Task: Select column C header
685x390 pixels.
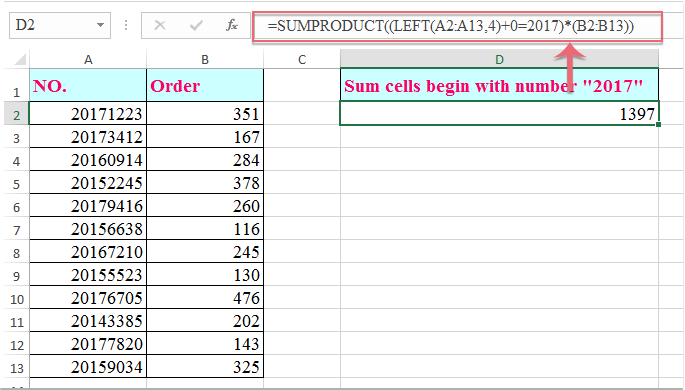Action: coord(302,59)
